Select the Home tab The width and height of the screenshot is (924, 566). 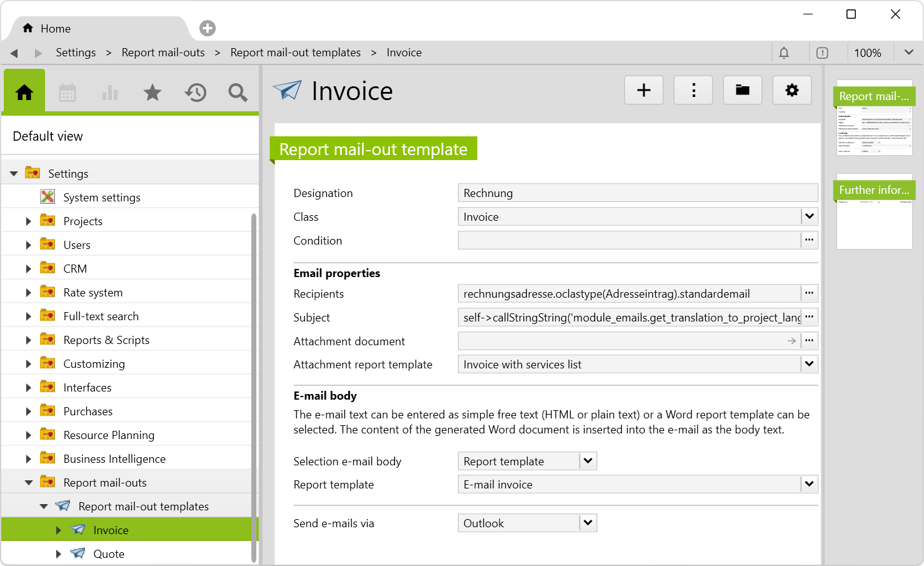point(47,29)
